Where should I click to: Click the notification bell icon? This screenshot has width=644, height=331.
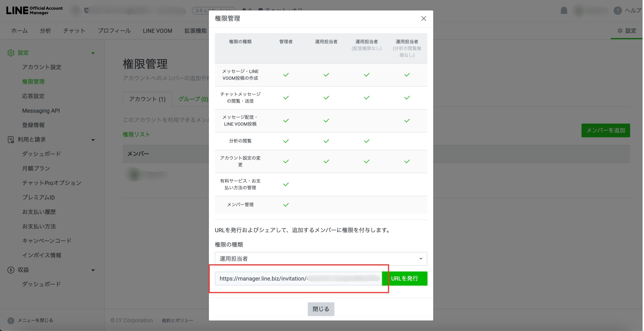564,11
